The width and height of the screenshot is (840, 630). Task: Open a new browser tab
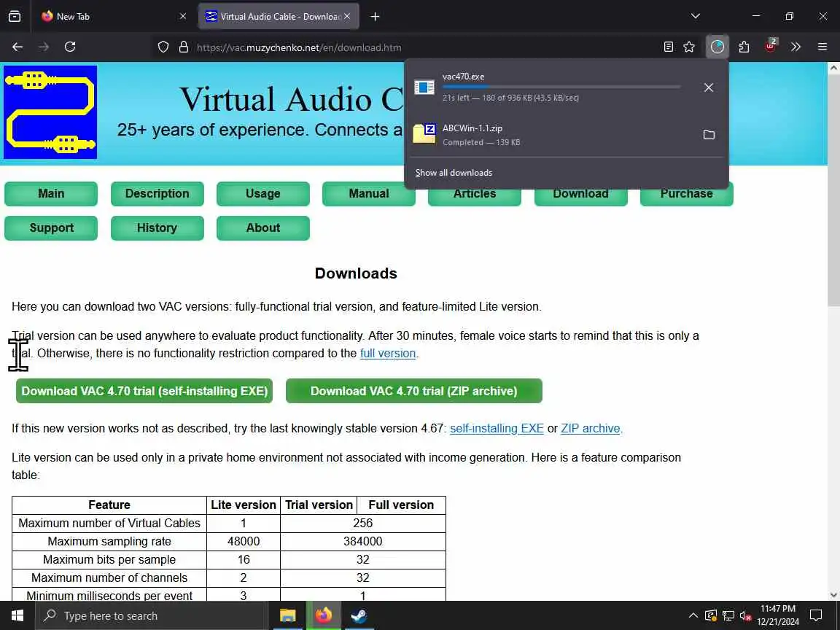pos(375,17)
